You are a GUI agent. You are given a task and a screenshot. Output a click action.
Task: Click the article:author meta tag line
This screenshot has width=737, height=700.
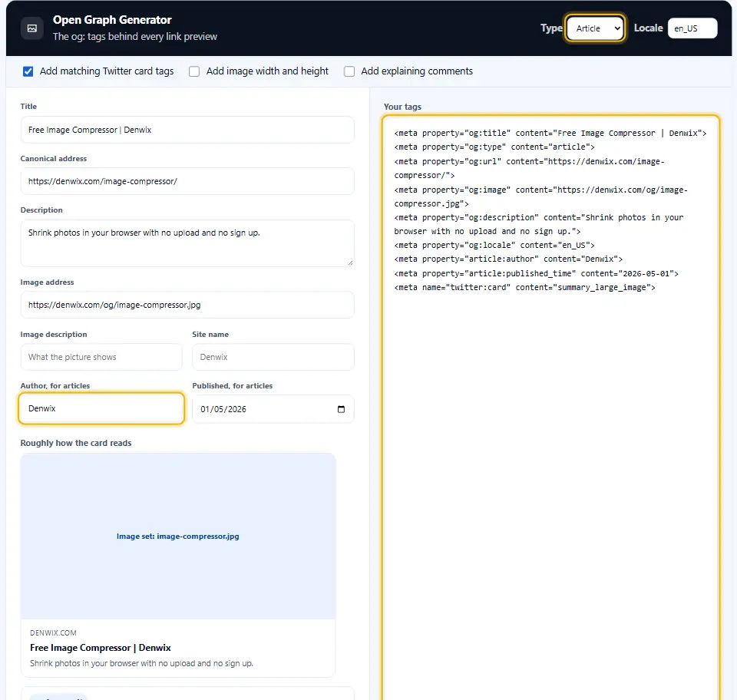[508, 259]
